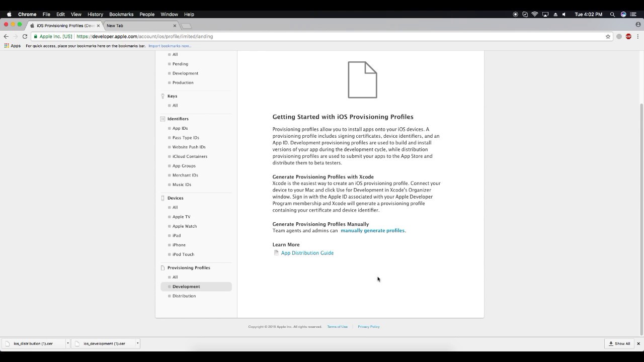Viewport: 644px width, 362px height.
Task: Select Apple TV devices
Action: (x=181, y=217)
